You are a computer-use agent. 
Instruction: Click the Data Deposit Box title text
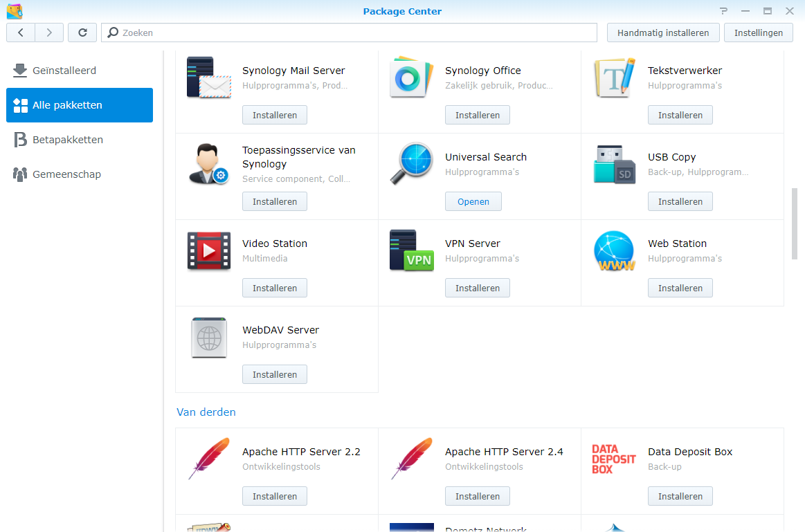pos(690,452)
